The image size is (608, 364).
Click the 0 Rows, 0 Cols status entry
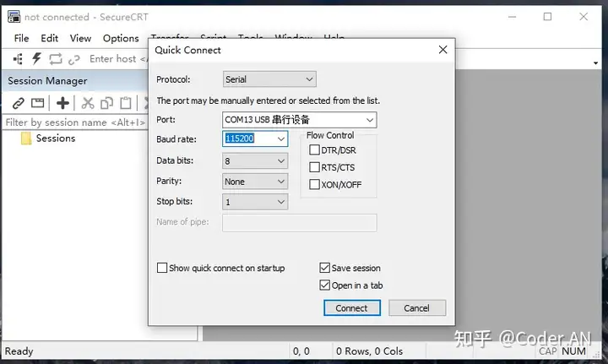pyautogui.click(x=369, y=351)
